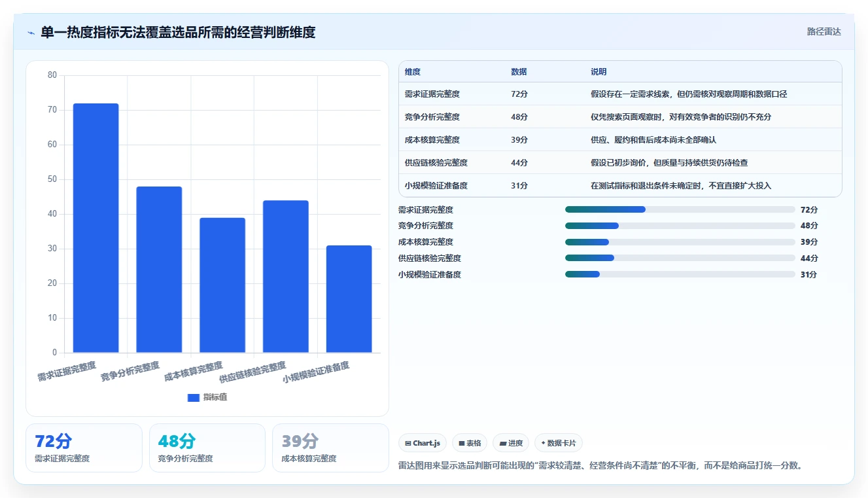868x498 pixels.
Task: Click the 竞争分析完整度 progress bar
Action: 680,226
